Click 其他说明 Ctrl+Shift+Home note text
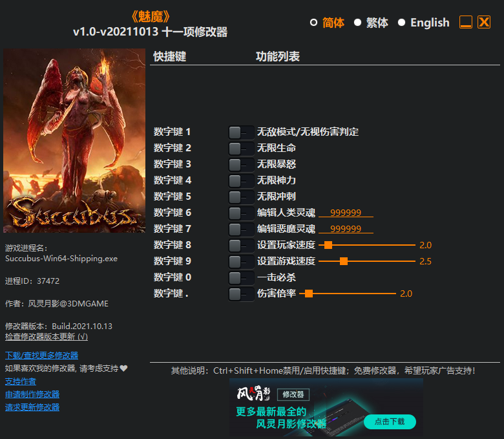Viewport: 504px width, 439px height. [323, 371]
